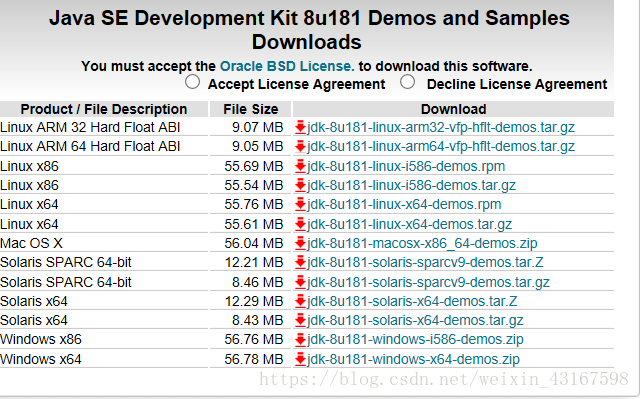Click download arrow icon for macosx-x86_64-demos.zip
Screen dimensions: 640x399
tap(300, 243)
